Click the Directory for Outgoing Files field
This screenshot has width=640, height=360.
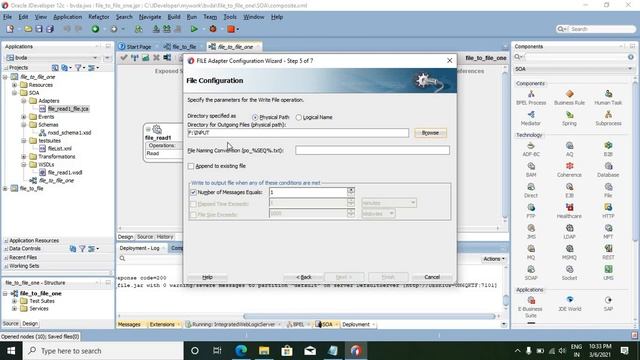click(x=298, y=133)
